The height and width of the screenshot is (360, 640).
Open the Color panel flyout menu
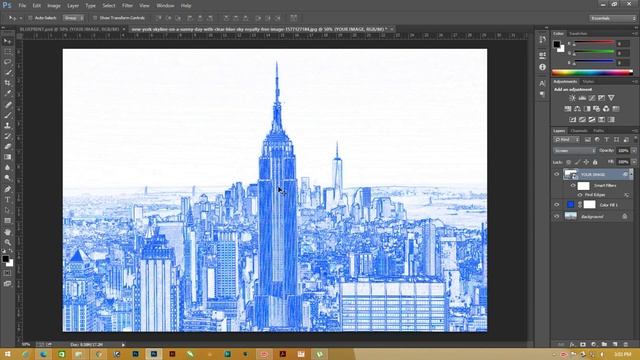point(635,33)
